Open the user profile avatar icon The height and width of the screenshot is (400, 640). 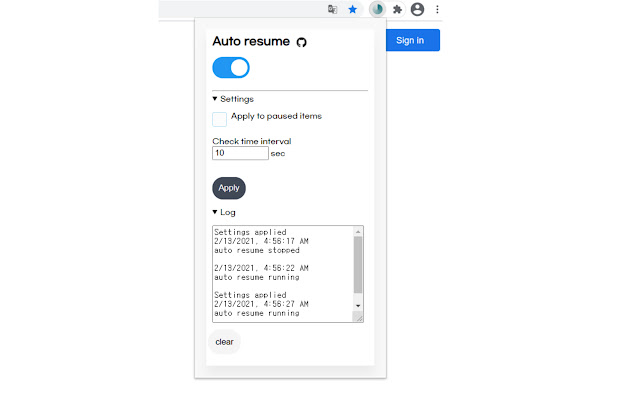(417, 9)
